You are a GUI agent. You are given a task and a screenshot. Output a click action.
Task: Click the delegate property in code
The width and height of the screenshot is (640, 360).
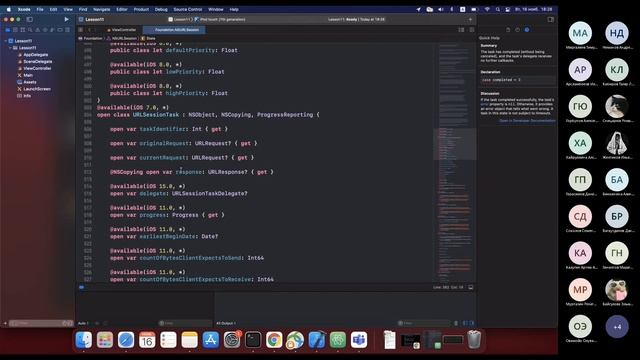pyautogui.click(x=153, y=193)
